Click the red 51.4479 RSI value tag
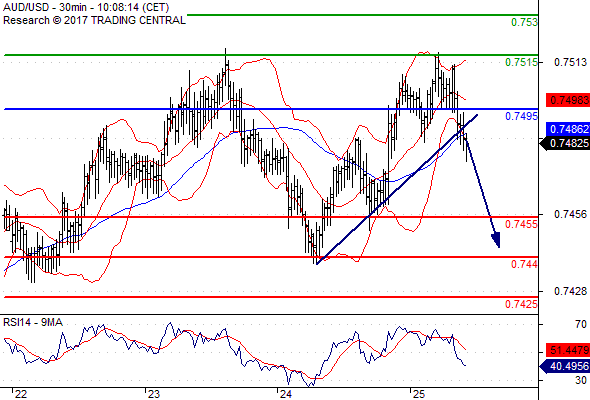The height and width of the screenshot is (400, 590). pyautogui.click(x=568, y=350)
